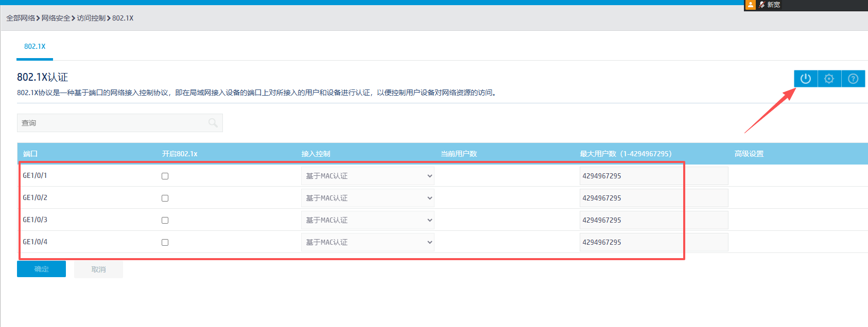Enable 802.1x checkbox for GE1/0/1
The image size is (868, 327).
pyautogui.click(x=165, y=176)
